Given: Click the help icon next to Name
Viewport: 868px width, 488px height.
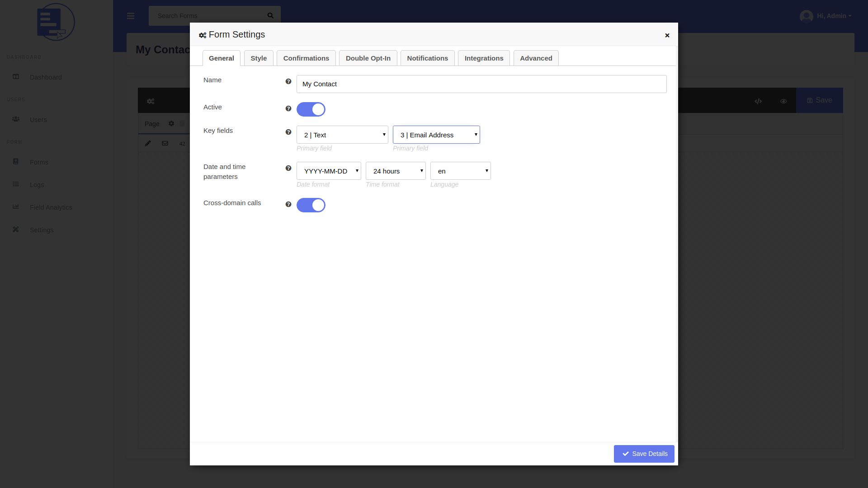Looking at the screenshot, I should [288, 81].
